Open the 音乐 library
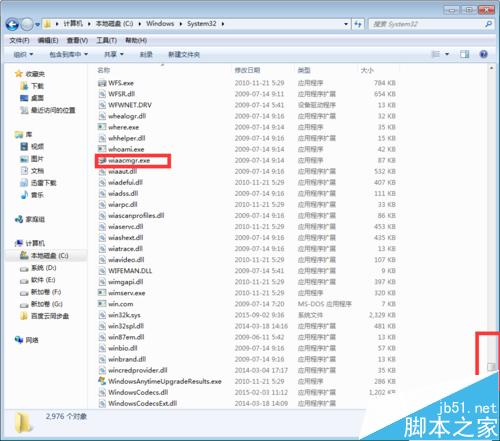Screen dimensions: 500x441 tap(37, 195)
